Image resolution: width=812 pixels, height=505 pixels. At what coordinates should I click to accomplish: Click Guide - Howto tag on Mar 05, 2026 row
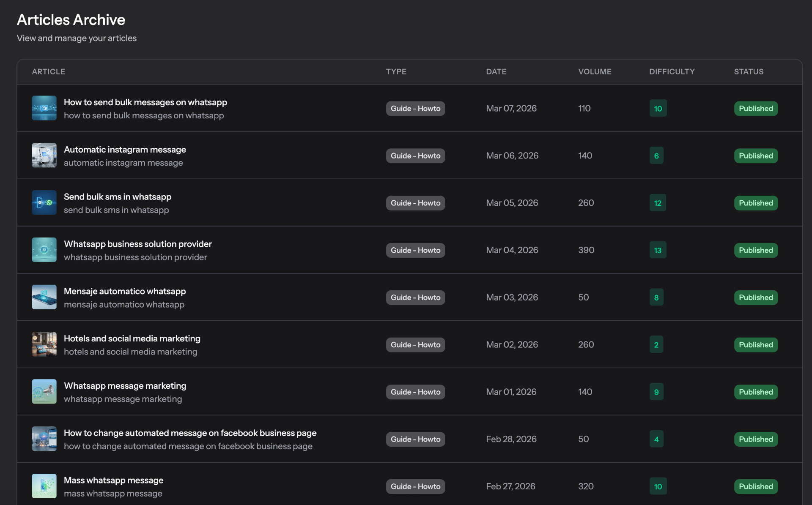click(x=415, y=203)
